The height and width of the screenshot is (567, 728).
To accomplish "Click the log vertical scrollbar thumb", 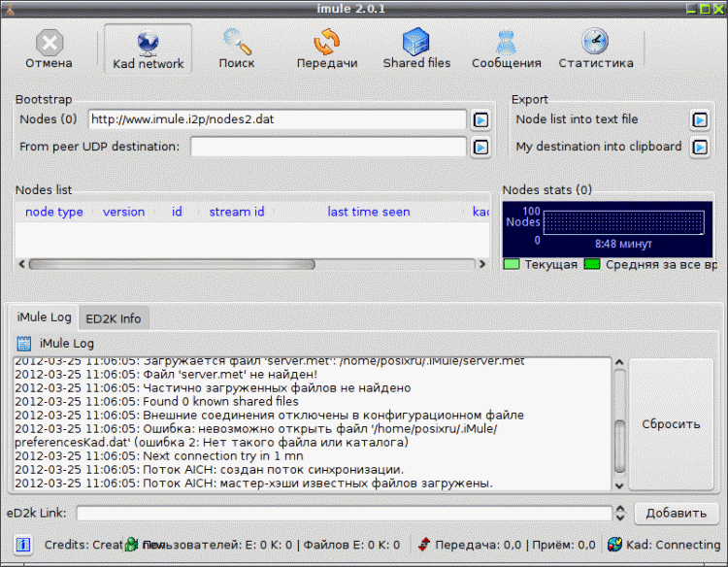I will (x=620, y=447).
